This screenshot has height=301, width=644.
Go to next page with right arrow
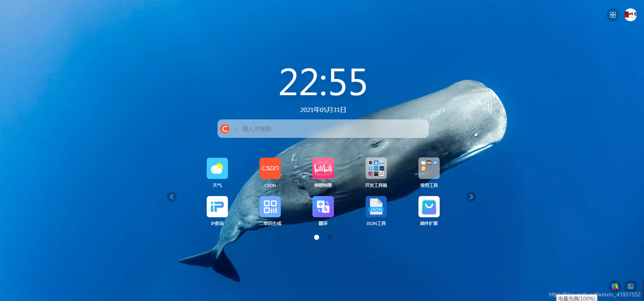[x=471, y=197]
